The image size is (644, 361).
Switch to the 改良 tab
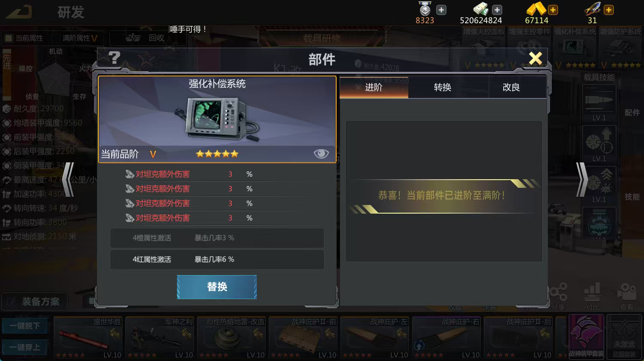pyautogui.click(x=511, y=87)
